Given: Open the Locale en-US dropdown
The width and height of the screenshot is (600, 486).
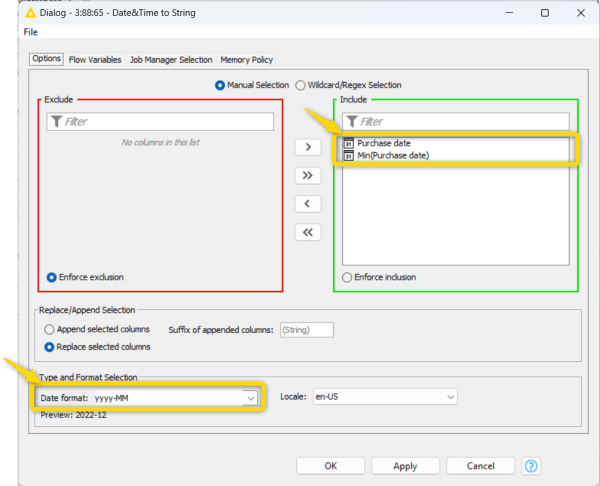Looking at the screenshot, I should 385,397.
